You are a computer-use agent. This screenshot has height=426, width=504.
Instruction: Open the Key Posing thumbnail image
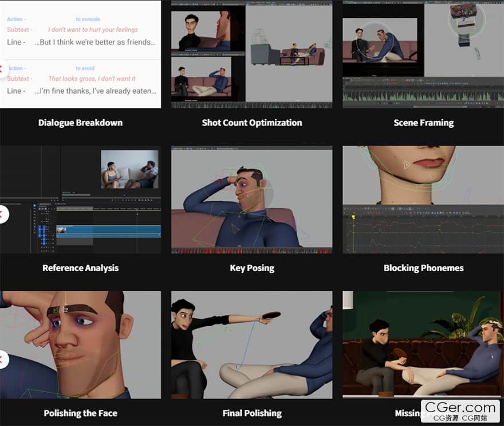click(251, 200)
